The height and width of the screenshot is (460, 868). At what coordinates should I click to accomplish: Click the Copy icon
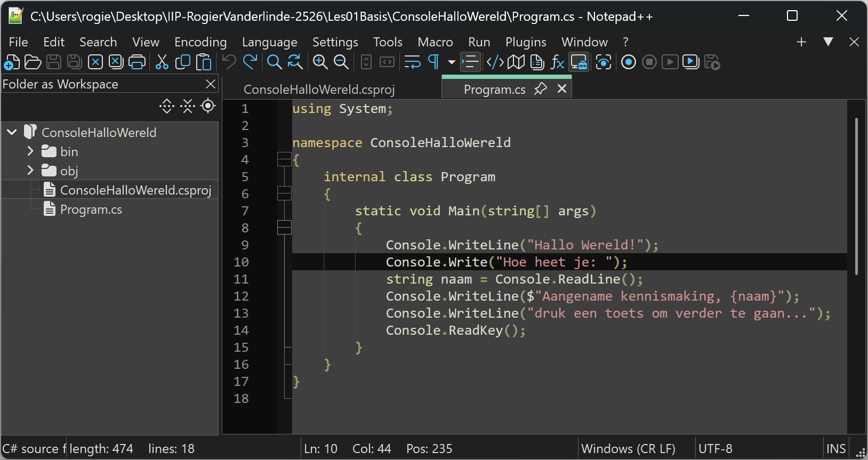183,62
